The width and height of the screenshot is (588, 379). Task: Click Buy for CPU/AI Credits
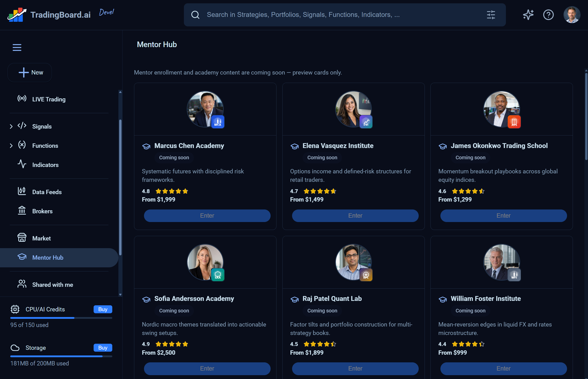point(103,309)
